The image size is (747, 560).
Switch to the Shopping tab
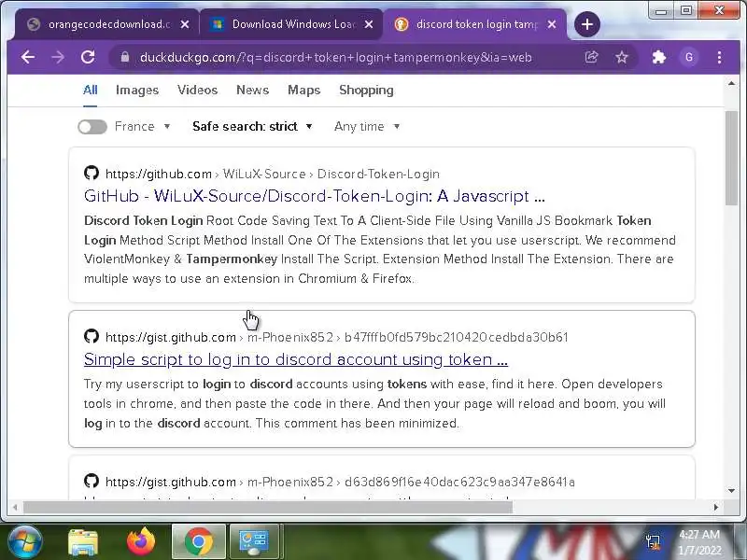pos(366,90)
